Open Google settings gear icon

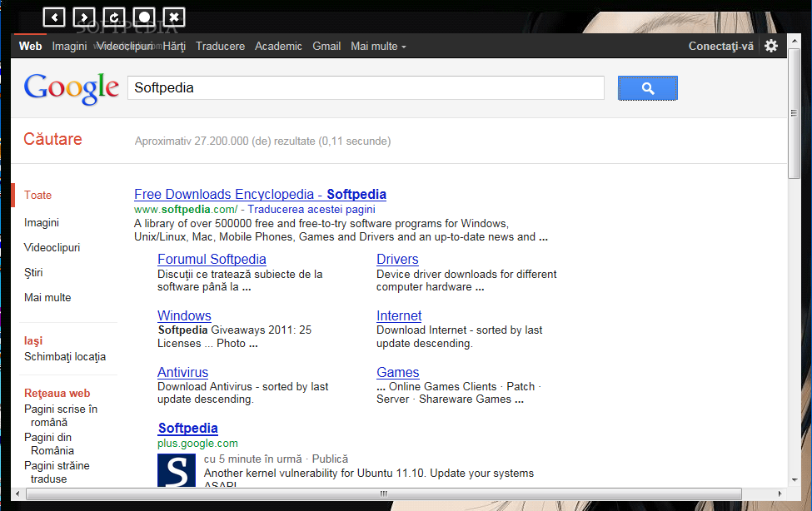pyautogui.click(x=771, y=46)
